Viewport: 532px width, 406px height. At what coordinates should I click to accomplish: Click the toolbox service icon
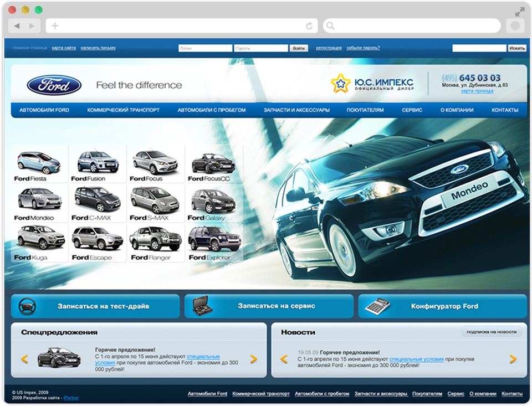pyautogui.click(x=202, y=306)
